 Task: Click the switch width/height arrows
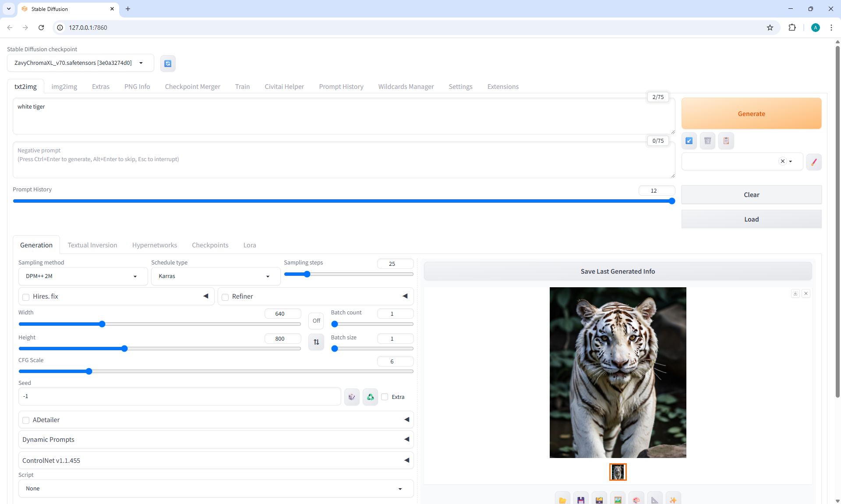coord(316,342)
